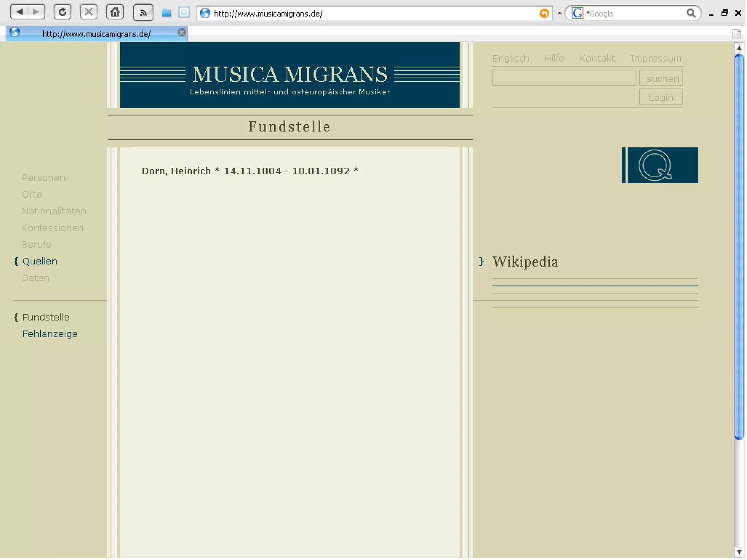Click the orange go arrow in the address bar
The image size is (747, 560).
(544, 13)
